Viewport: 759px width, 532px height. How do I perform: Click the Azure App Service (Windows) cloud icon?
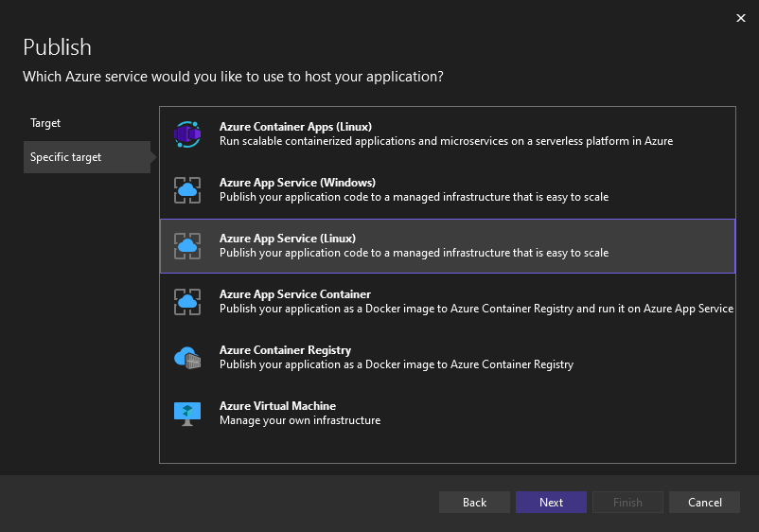187,190
